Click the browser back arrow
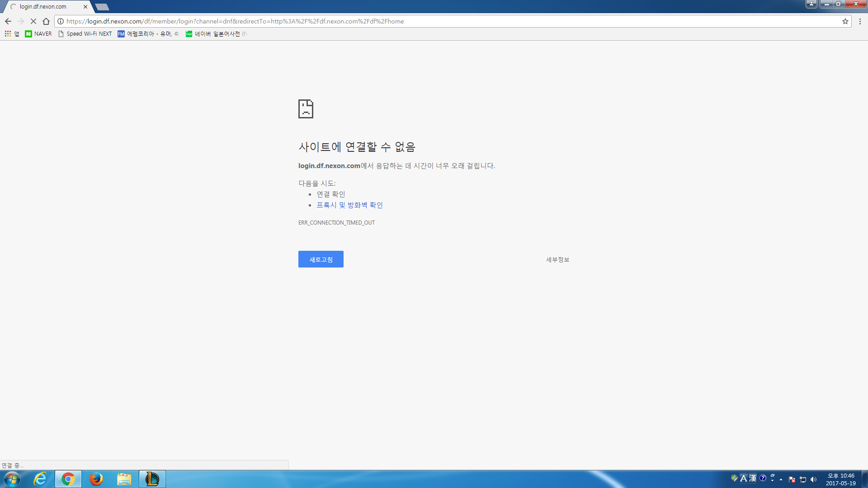The height and width of the screenshot is (488, 868). [x=8, y=21]
